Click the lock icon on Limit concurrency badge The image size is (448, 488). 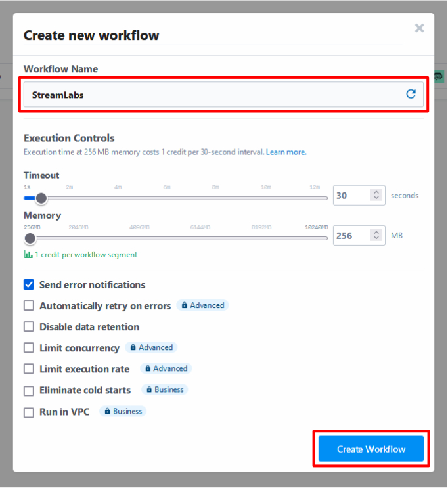133,347
